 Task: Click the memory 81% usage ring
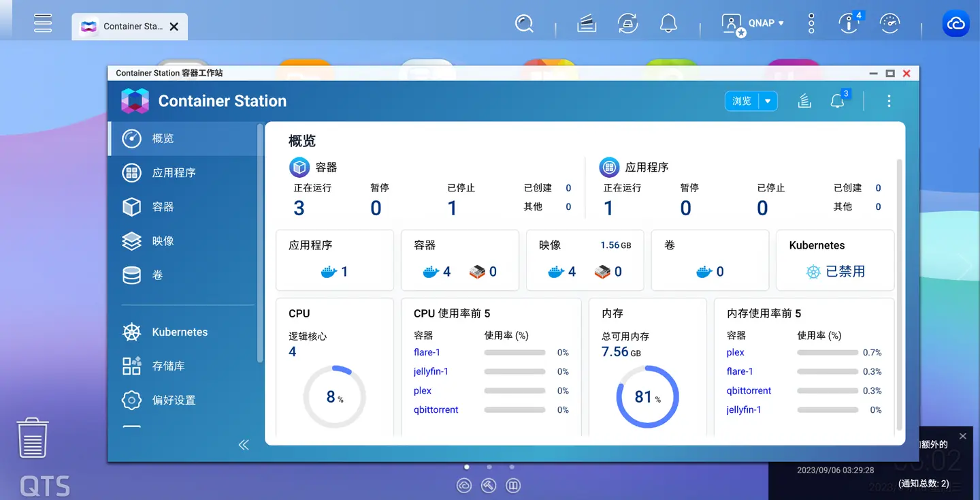pyautogui.click(x=647, y=397)
